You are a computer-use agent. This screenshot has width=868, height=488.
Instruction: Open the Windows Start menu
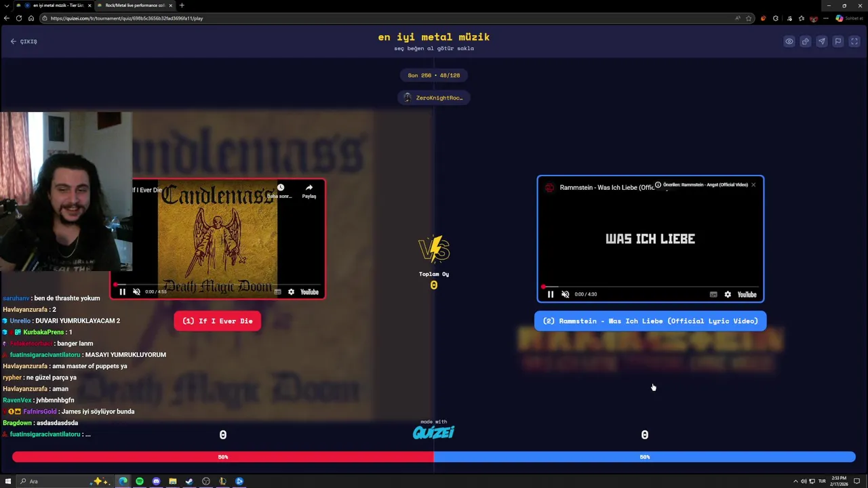(8, 481)
